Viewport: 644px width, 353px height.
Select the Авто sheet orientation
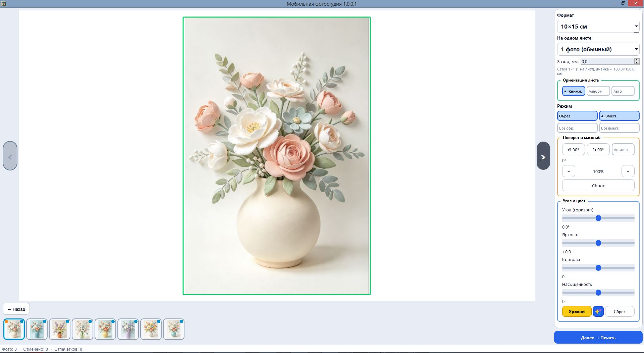click(623, 91)
